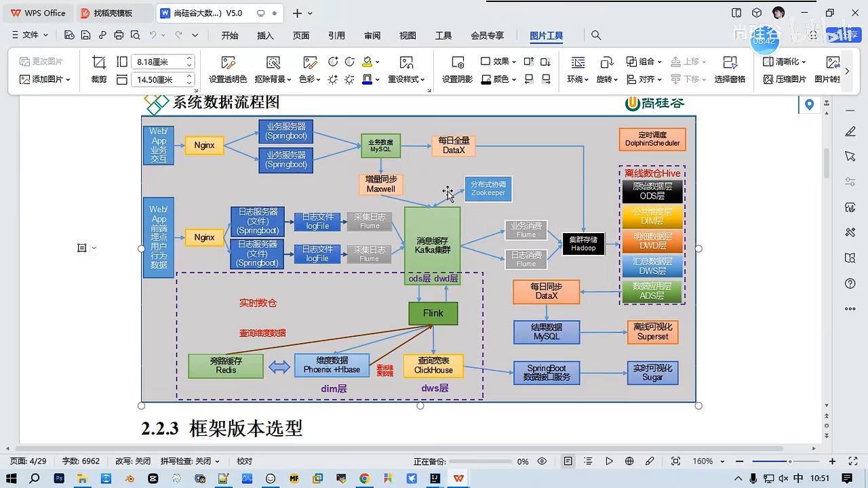This screenshot has width=868, height=488.
Task: Expand the border Color (颜色) dropdown
Action: click(x=498, y=79)
